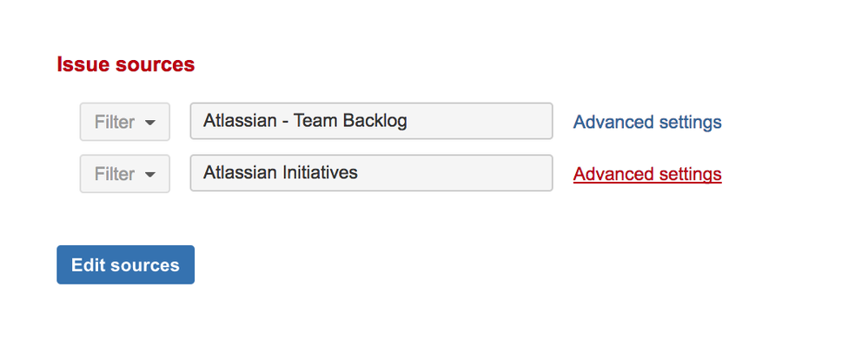Click the red Issue sources title text
Viewport: 868px width, 341px height.
[126, 64]
